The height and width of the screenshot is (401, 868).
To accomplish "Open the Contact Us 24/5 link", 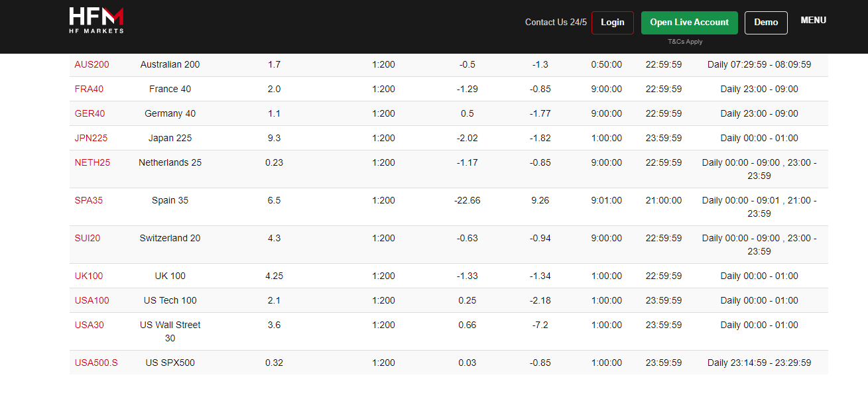I will coord(556,22).
